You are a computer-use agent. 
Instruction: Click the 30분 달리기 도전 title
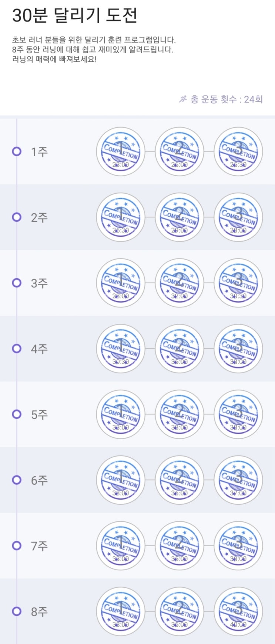[x=75, y=16]
